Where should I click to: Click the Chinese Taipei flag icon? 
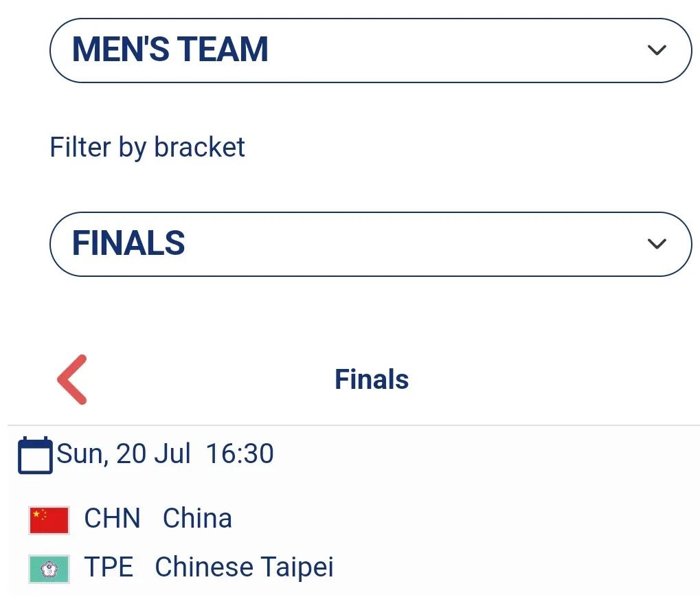(x=49, y=569)
